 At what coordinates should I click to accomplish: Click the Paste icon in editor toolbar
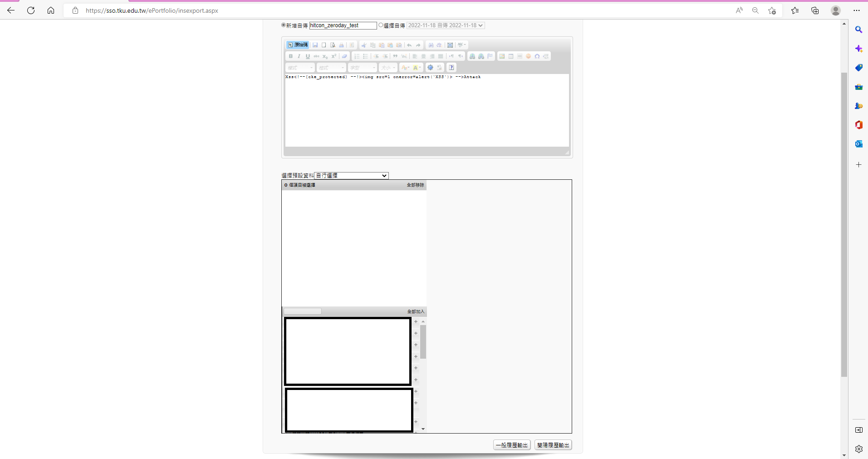[x=382, y=45]
